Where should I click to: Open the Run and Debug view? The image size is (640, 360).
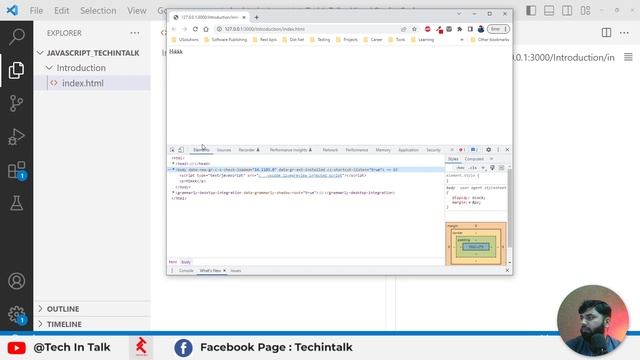pyautogui.click(x=16, y=137)
